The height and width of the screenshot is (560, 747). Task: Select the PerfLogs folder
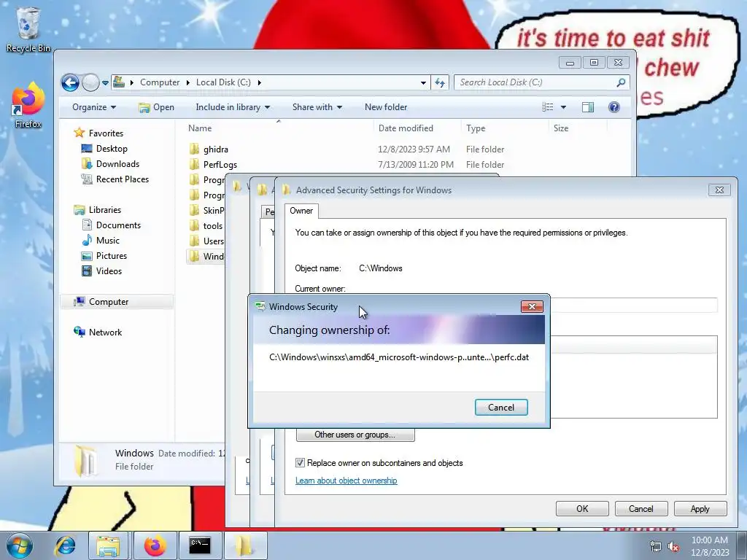[220, 164]
